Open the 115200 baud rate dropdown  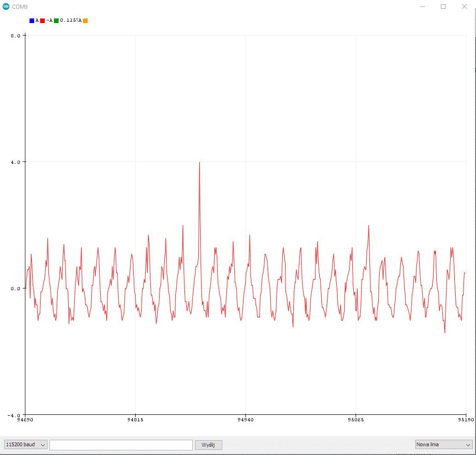(25, 445)
